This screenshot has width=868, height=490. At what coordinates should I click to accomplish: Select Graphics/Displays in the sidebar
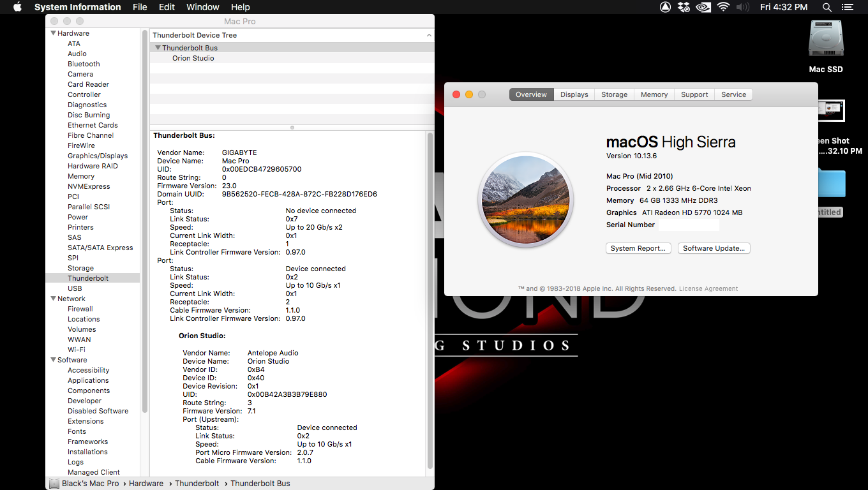point(98,156)
